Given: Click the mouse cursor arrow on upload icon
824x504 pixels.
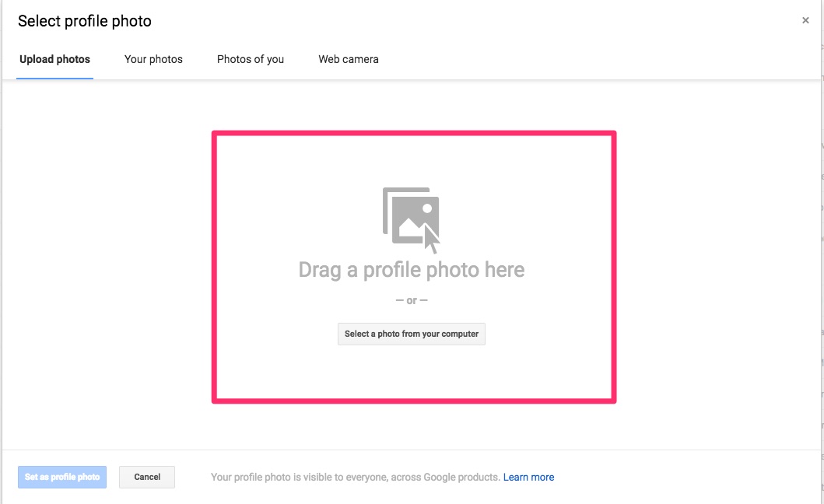Looking at the screenshot, I should [431, 240].
